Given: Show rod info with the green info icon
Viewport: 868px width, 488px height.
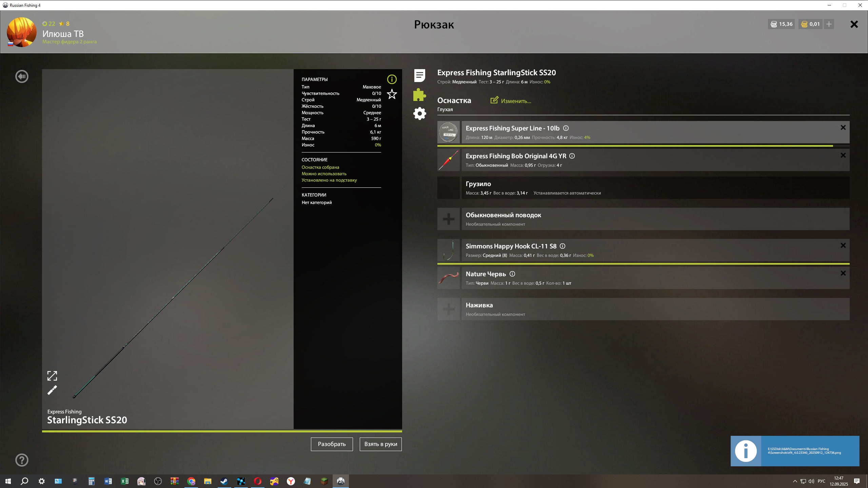Looking at the screenshot, I should pos(392,79).
